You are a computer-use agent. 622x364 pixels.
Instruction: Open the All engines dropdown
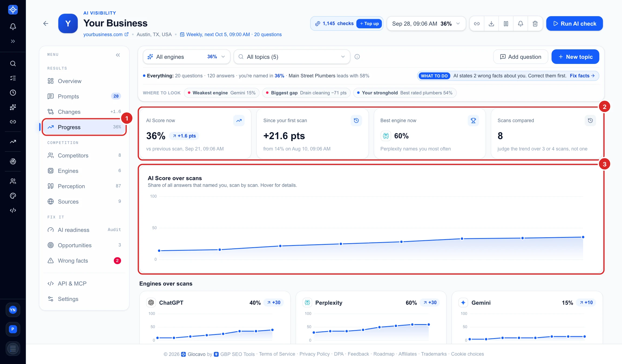click(x=187, y=57)
